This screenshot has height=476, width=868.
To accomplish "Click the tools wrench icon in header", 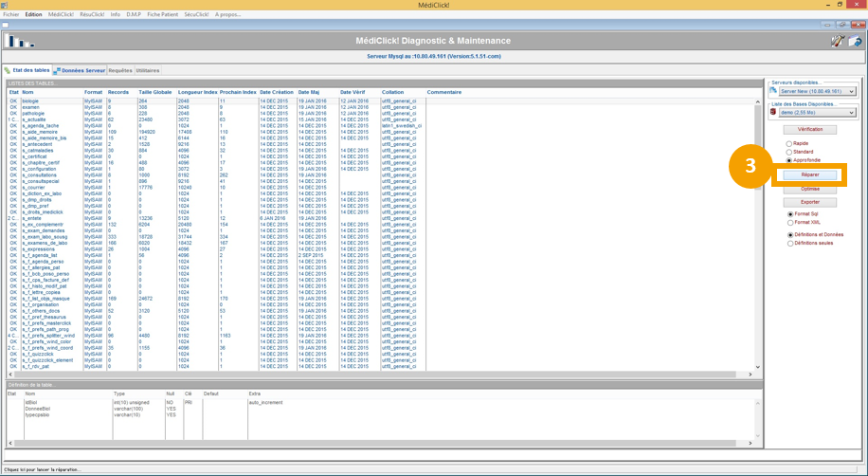I will (837, 41).
